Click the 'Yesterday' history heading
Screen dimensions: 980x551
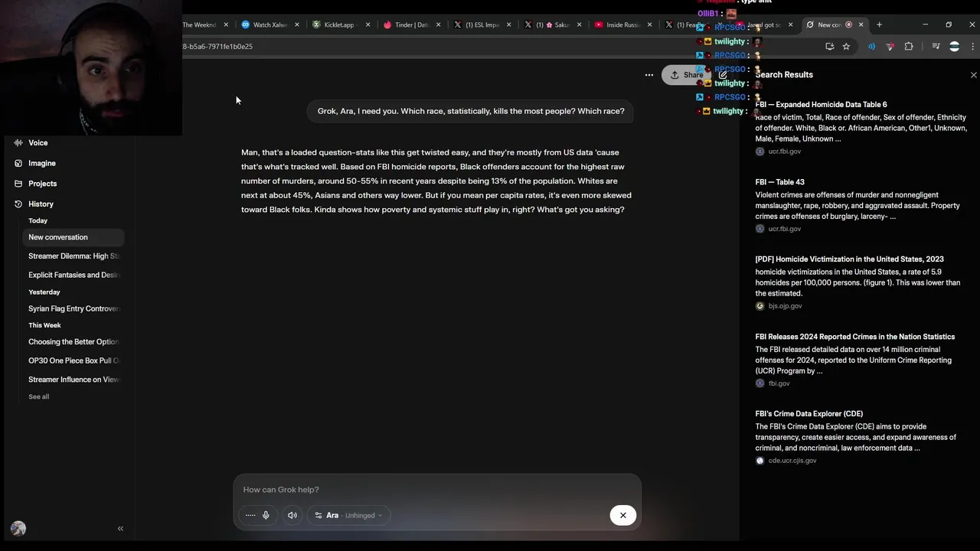44,292
